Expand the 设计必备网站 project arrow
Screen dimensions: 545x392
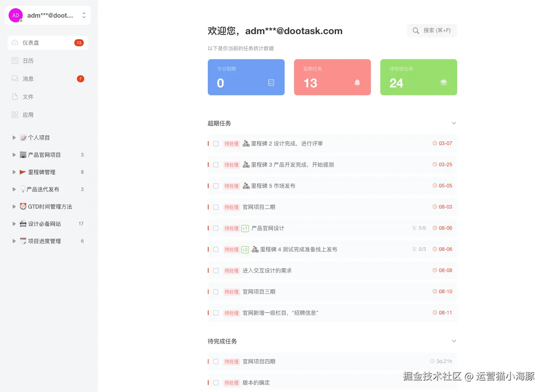tap(14, 224)
